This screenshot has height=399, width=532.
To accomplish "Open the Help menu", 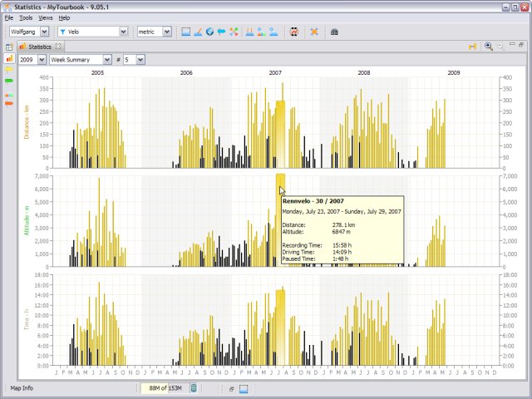I will [x=64, y=17].
